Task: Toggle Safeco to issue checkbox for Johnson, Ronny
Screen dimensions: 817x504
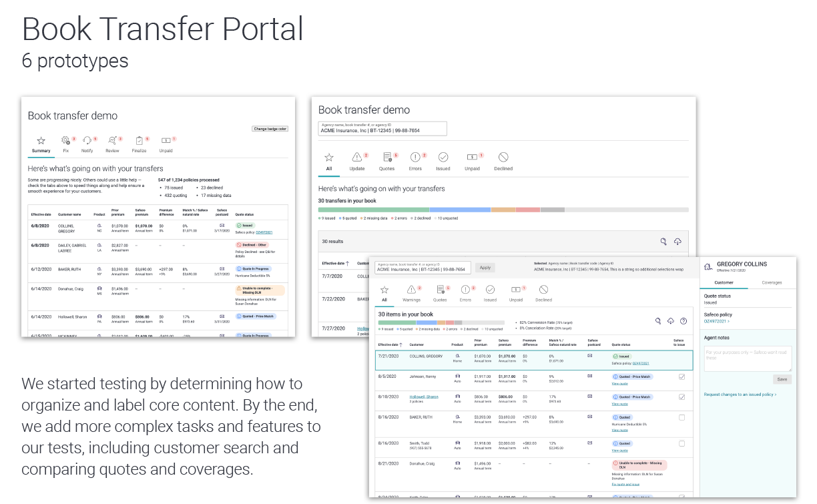Action: click(682, 376)
